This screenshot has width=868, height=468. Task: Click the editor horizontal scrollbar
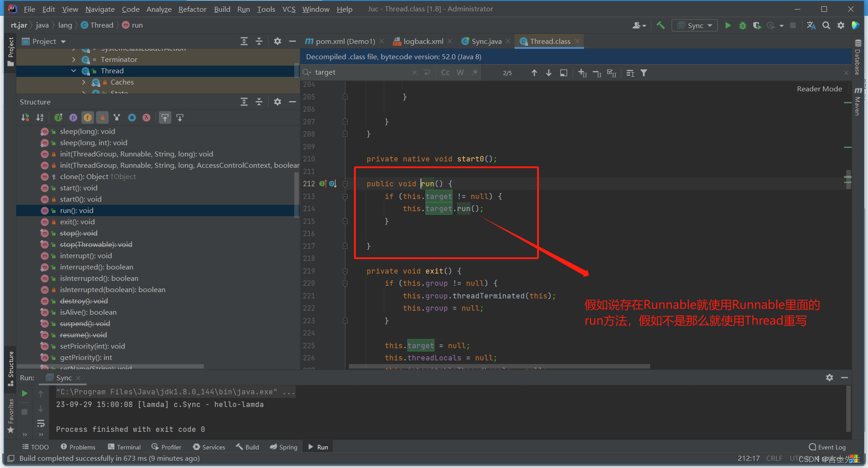[500, 366]
